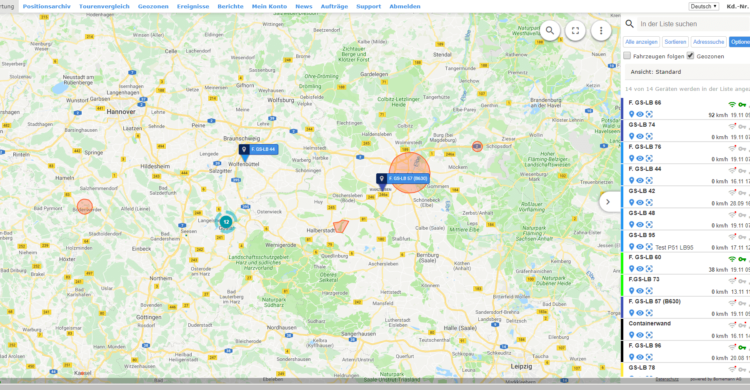The height and width of the screenshot is (390, 750).
Task: Select the F. GS-LB 57 (B630) list entry
Action: pos(654,301)
